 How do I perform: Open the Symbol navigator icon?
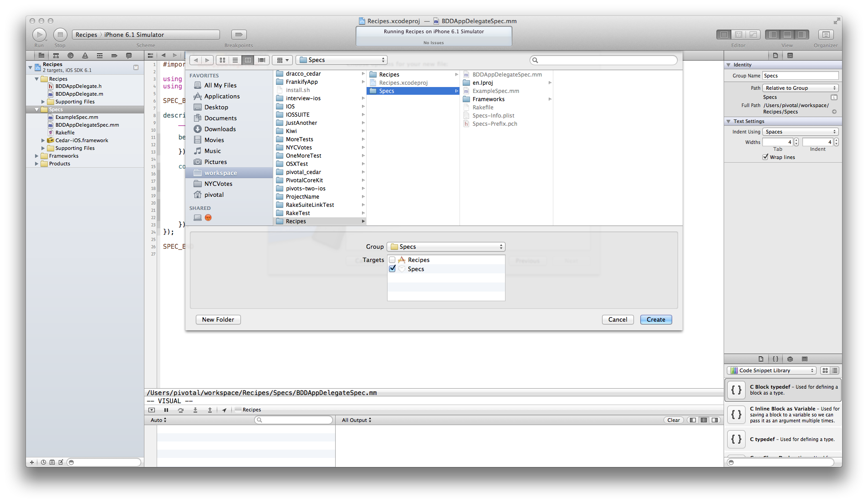(56, 56)
